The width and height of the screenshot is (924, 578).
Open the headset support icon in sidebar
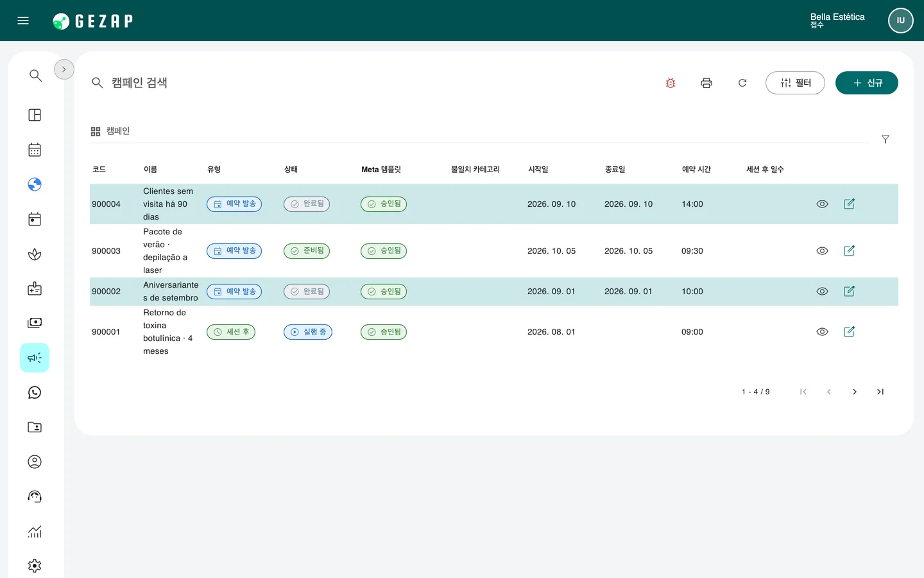click(x=35, y=496)
